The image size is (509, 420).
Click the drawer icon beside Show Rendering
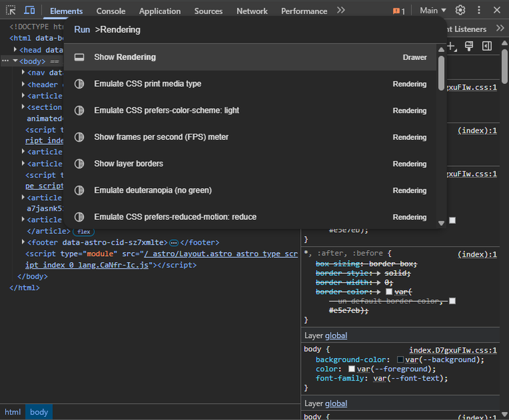pos(79,57)
